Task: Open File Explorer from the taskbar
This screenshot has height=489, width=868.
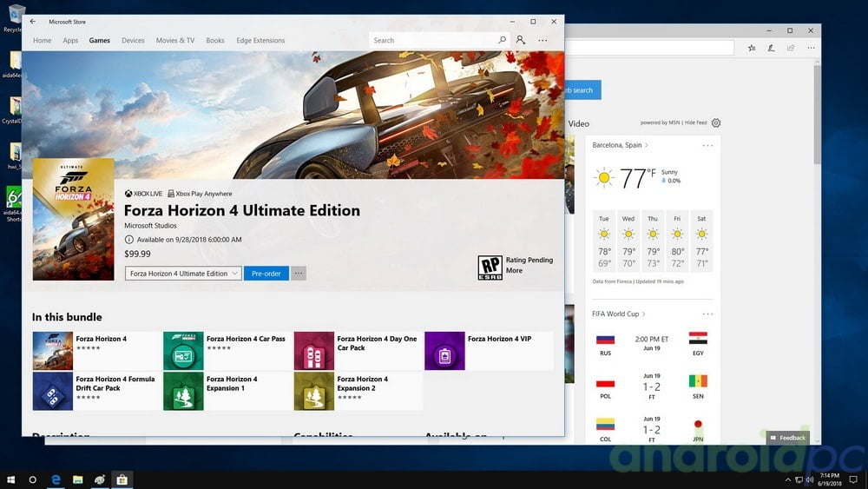Action: [x=77, y=479]
